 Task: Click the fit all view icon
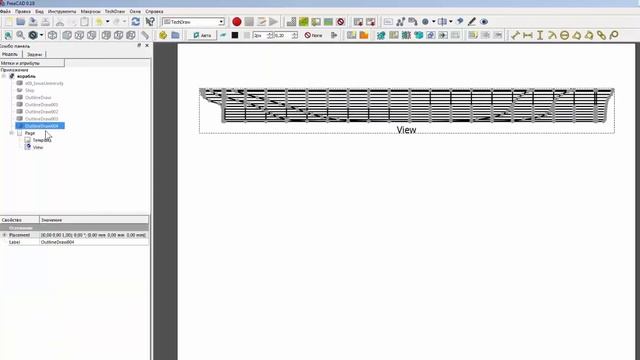pyautogui.click(x=8, y=36)
